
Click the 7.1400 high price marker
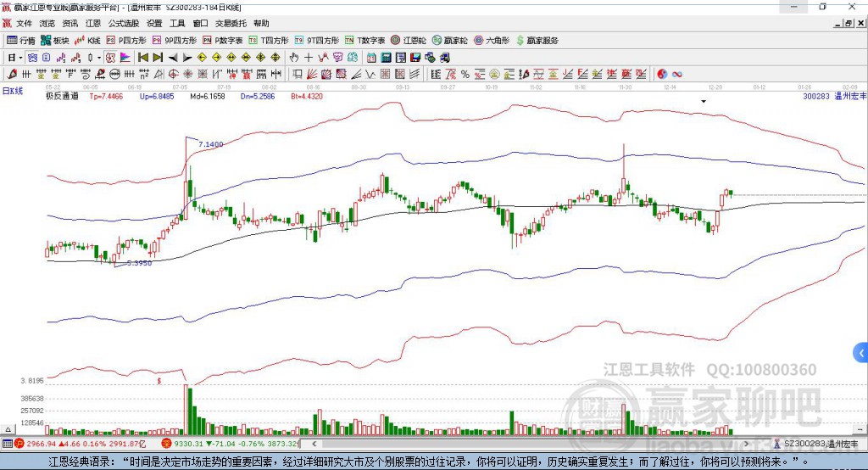[x=211, y=145]
